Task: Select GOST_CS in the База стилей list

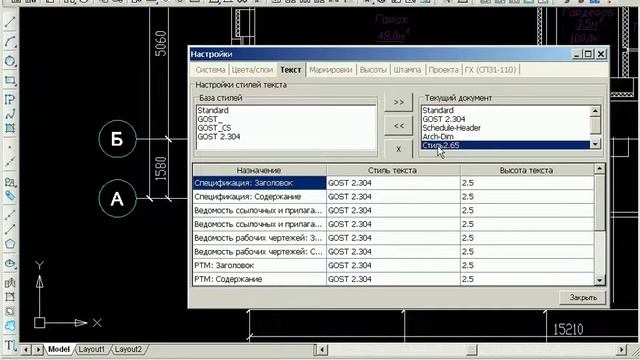Action: point(214,128)
